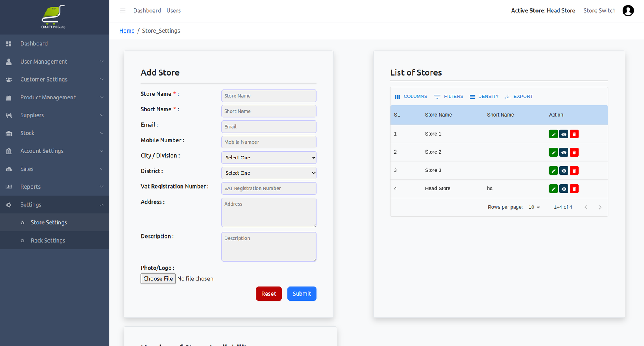The width and height of the screenshot is (644, 346).
Task: Click the User Management person icon
Action: (x=9, y=62)
